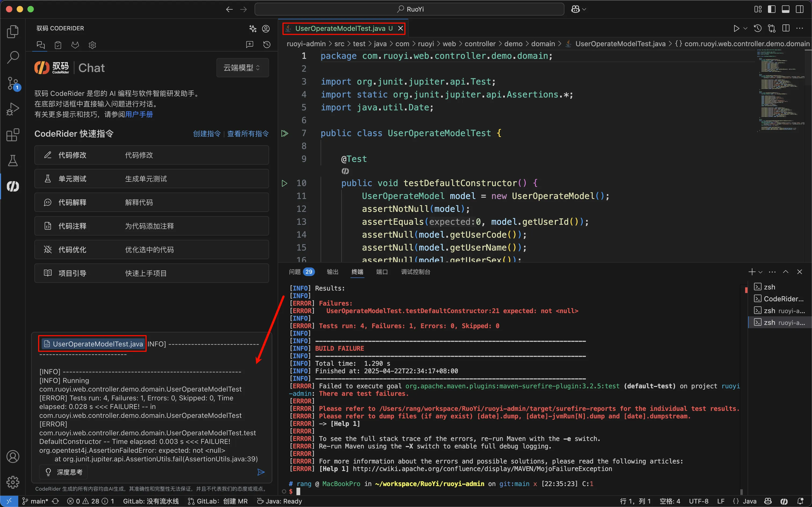Expand the run button dropdown arrow in editor
This screenshot has width=812, height=507.
point(745,28)
